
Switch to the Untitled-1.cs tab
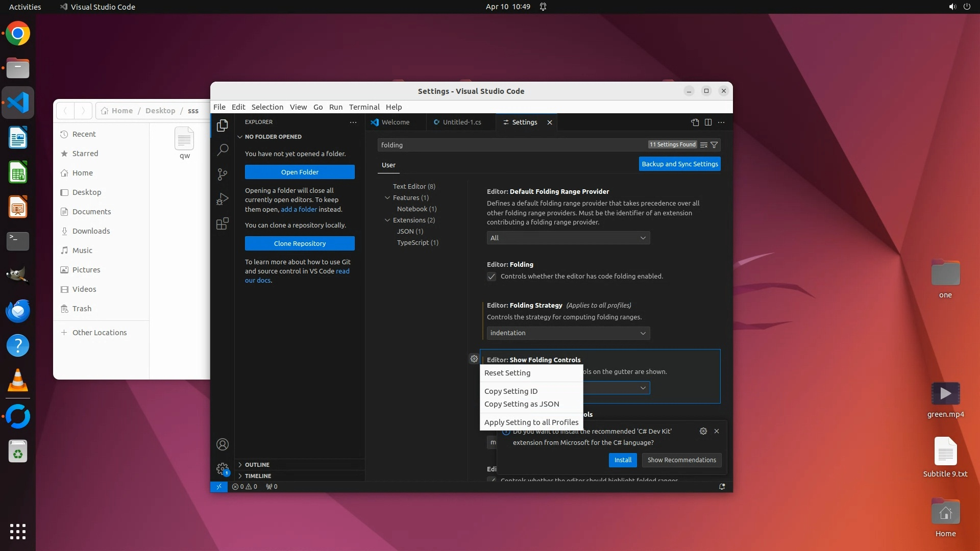[x=461, y=122]
